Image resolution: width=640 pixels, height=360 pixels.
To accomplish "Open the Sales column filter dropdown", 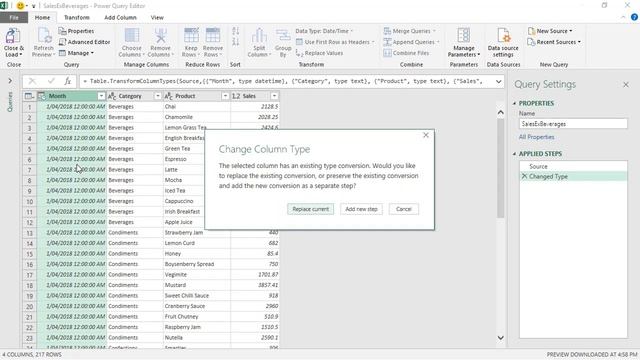I will [274, 96].
